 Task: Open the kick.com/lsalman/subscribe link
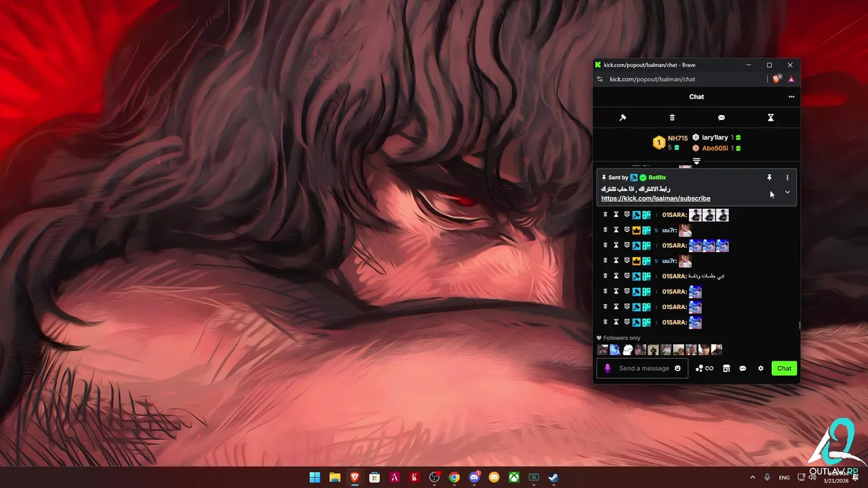656,199
